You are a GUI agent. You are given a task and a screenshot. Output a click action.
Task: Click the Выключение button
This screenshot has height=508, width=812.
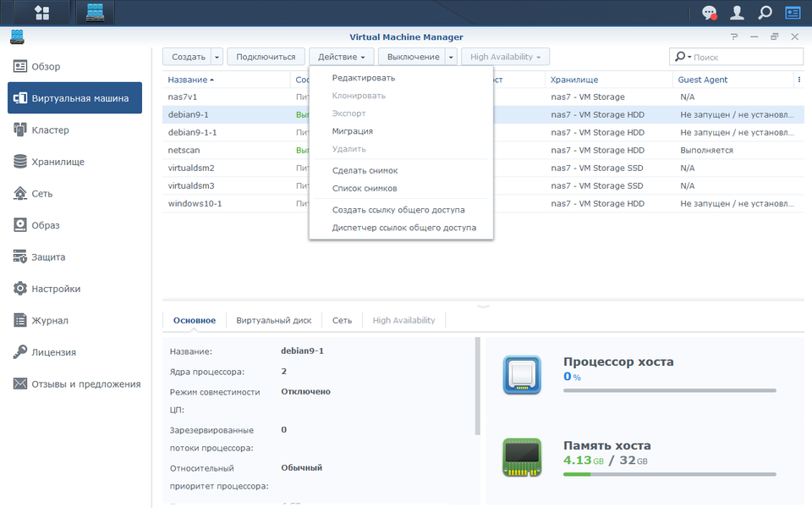coord(414,57)
